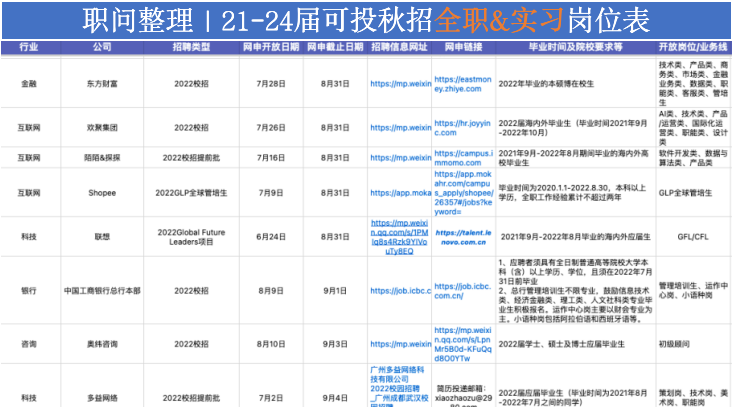This screenshot has height=407, width=733.
Task: Select the 8月10日 open date cell
Action: [271, 344]
